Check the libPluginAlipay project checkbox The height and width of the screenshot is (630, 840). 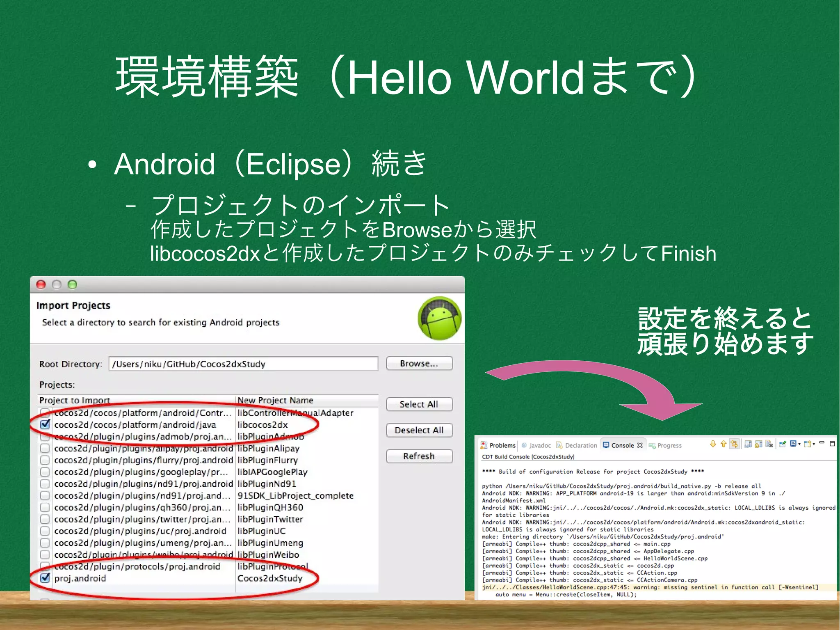point(45,448)
